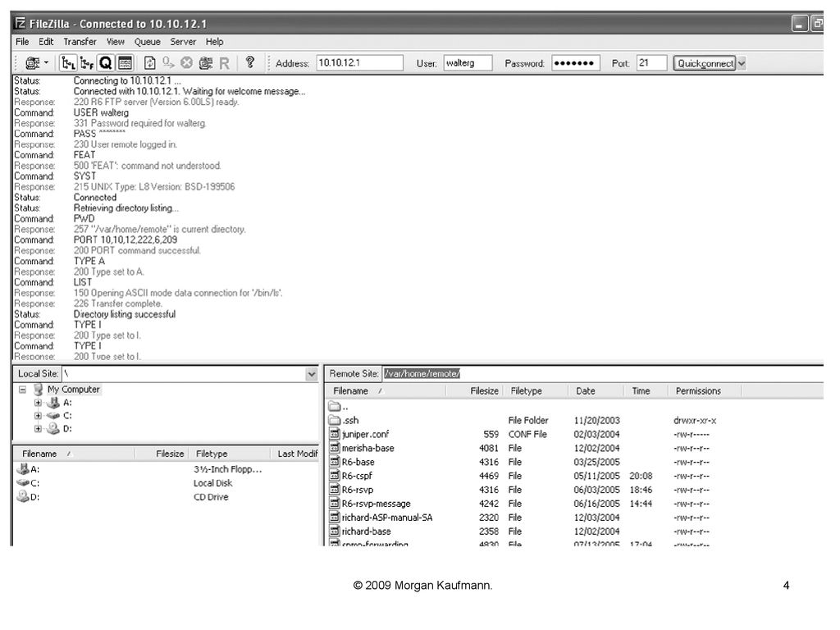Screen dimensions: 840x630
Task: Click the Cancel operation icon
Action: pyautogui.click(x=186, y=63)
